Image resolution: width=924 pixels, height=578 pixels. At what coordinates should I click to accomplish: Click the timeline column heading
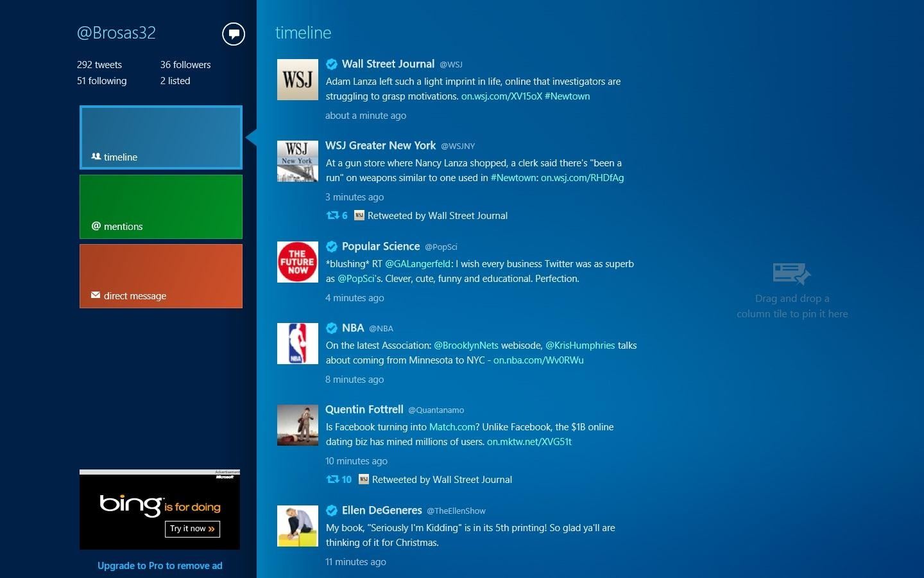click(x=304, y=33)
